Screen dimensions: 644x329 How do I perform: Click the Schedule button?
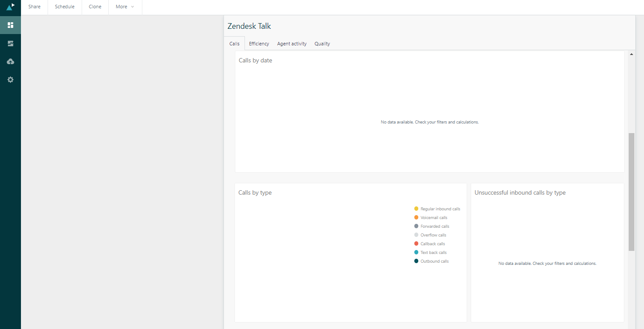(x=65, y=7)
